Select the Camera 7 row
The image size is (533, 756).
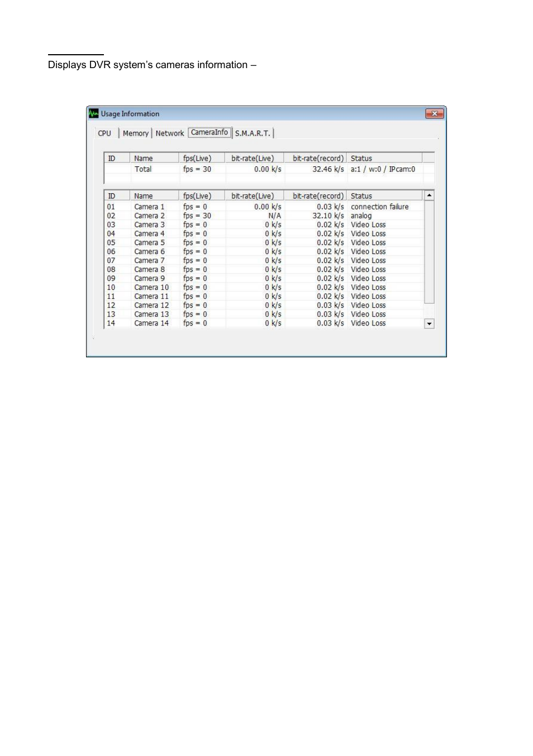click(x=264, y=260)
